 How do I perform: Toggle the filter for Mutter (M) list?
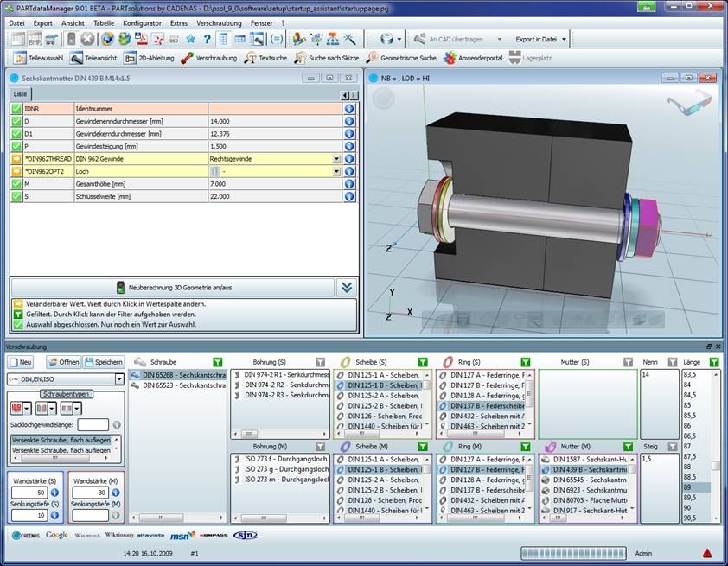tap(628, 447)
